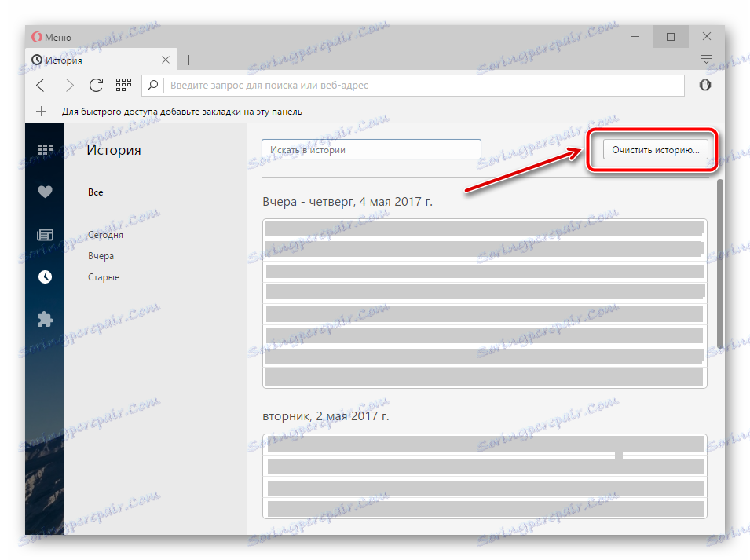Click the 'вторник, 2 мая 2017 г.' heading
Viewport: 750px width, 560px height.
(x=326, y=416)
